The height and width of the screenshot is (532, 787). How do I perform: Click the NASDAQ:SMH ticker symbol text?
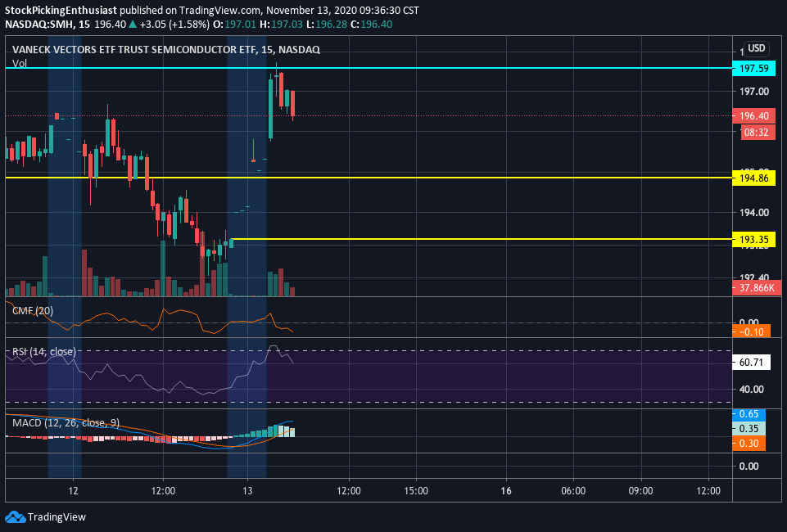[x=39, y=24]
